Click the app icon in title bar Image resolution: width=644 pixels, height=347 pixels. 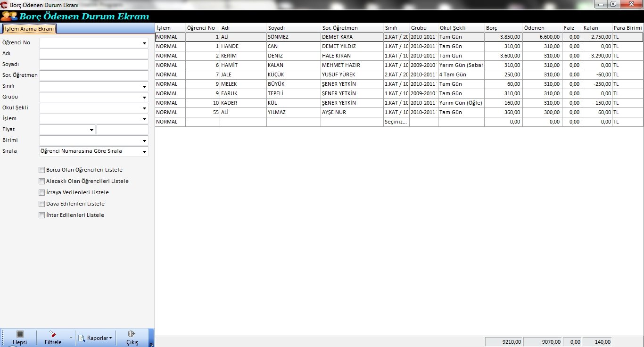click(x=5, y=5)
